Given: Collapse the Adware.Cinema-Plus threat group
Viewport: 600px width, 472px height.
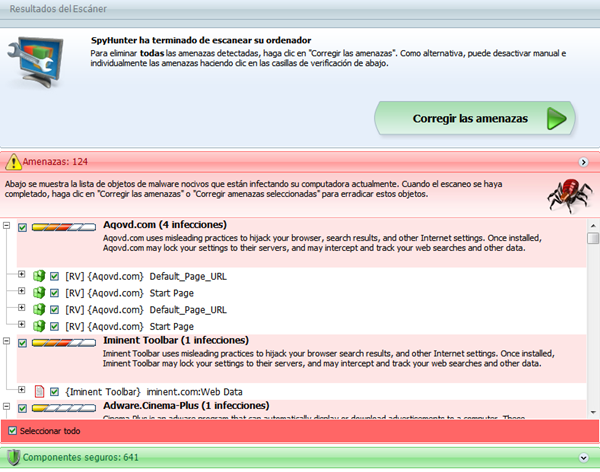Looking at the screenshot, I should [x=6, y=406].
